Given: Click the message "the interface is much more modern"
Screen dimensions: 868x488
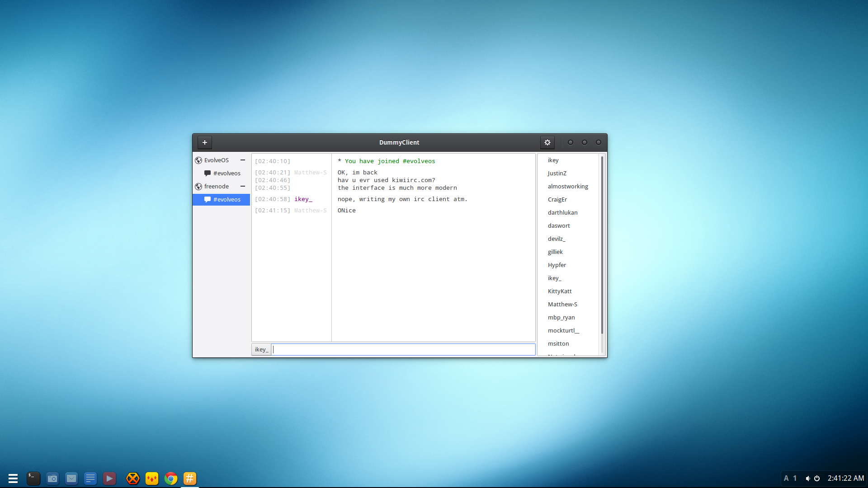Looking at the screenshot, I should coord(397,188).
